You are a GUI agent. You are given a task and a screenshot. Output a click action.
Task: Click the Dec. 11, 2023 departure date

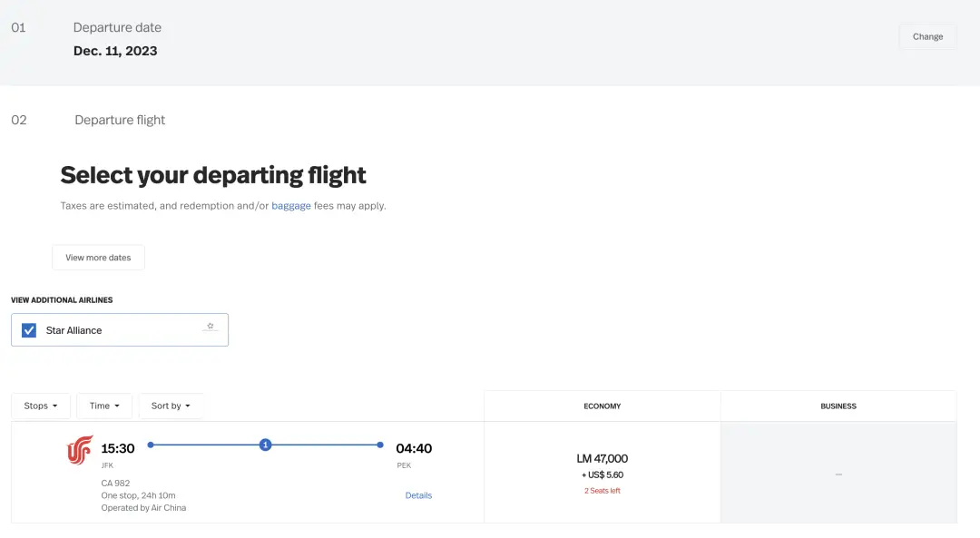point(115,51)
